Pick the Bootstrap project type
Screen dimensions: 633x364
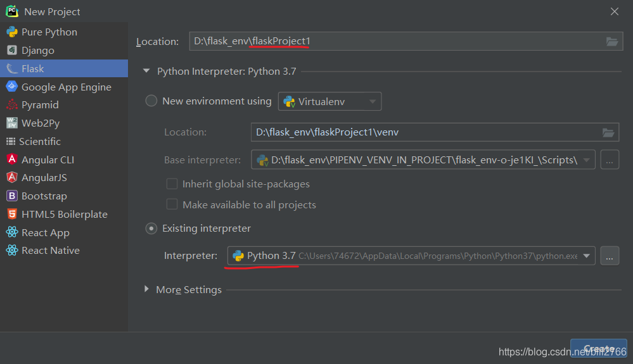pos(64,196)
